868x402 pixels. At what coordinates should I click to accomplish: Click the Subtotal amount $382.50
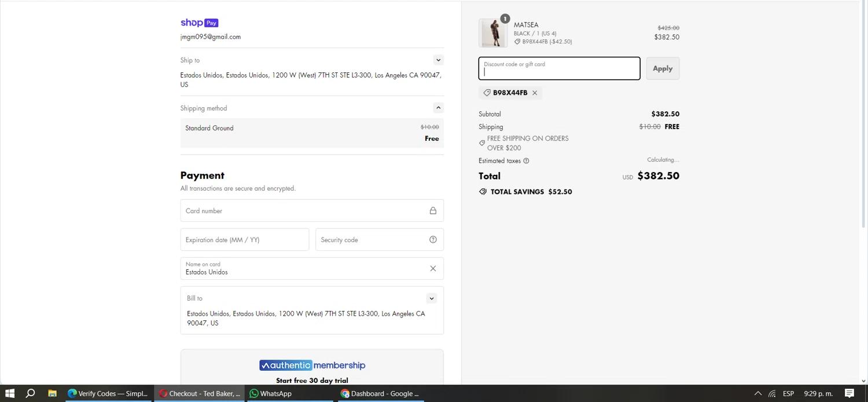coord(665,114)
